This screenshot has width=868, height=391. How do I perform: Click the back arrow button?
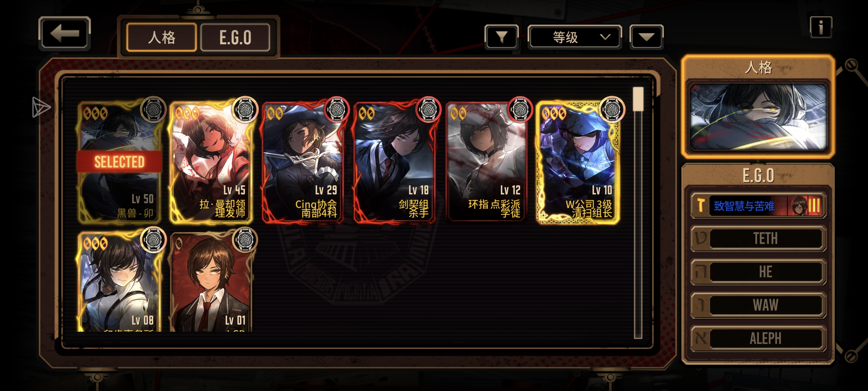click(x=65, y=33)
